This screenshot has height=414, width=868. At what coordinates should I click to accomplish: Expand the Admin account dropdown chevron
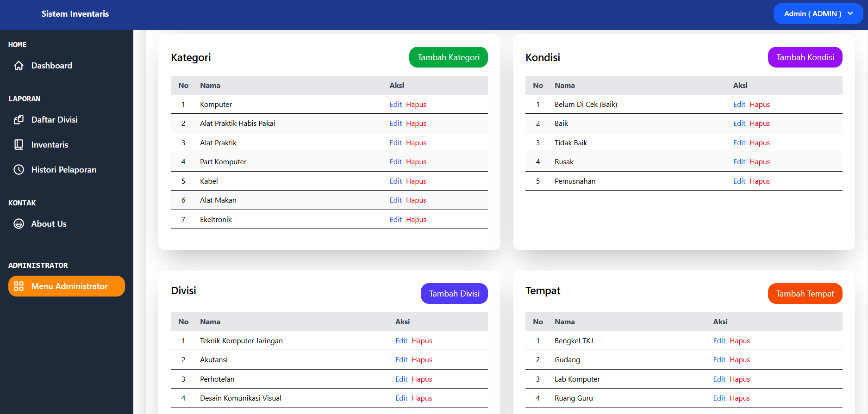pyautogui.click(x=850, y=13)
